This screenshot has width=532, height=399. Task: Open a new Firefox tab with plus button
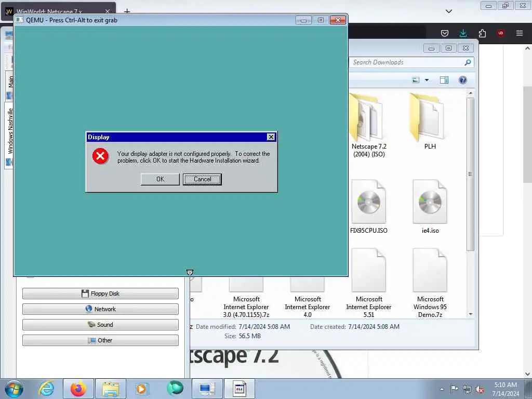pos(127,11)
